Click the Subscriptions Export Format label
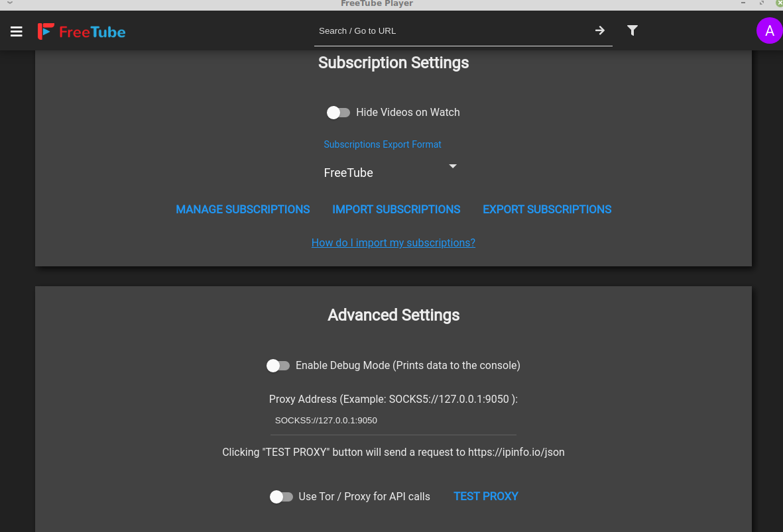 (383, 144)
